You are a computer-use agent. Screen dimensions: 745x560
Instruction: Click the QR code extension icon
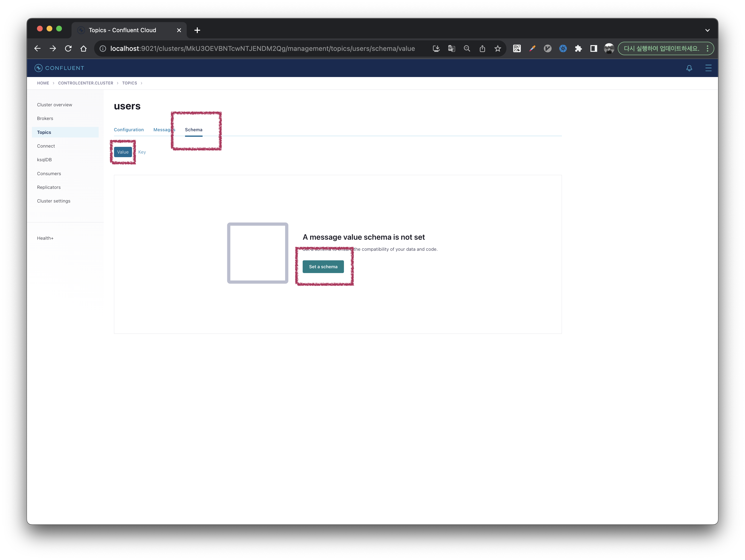coord(517,48)
